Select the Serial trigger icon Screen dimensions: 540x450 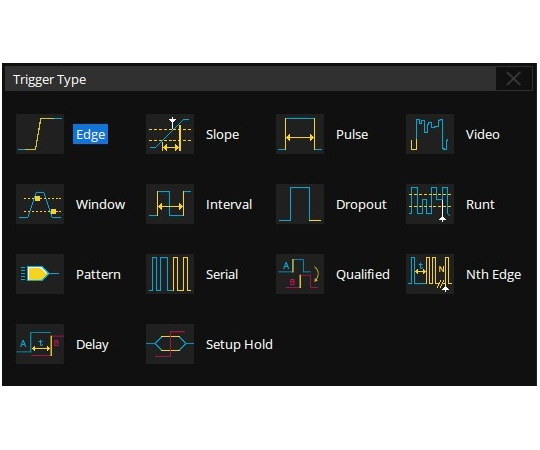point(170,274)
